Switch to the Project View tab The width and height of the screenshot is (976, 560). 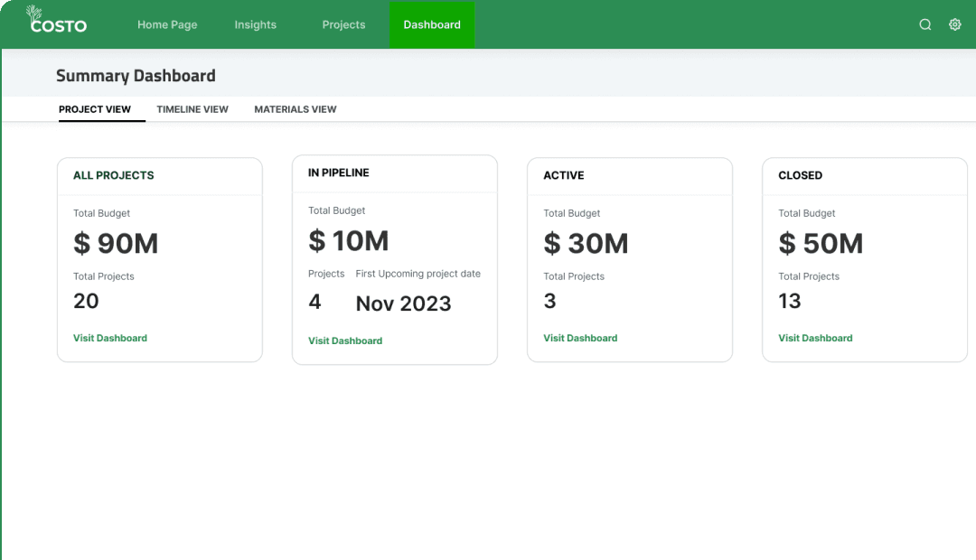coord(95,109)
